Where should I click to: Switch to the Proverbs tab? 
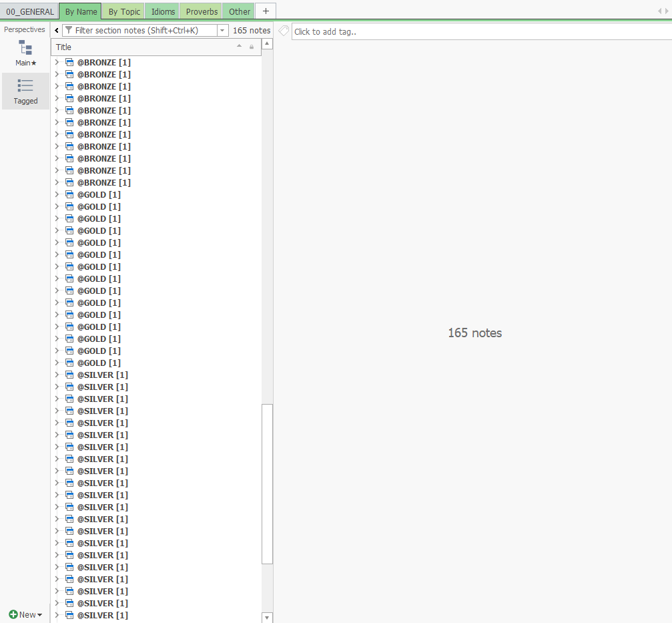pyautogui.click(x=200, y=11)
